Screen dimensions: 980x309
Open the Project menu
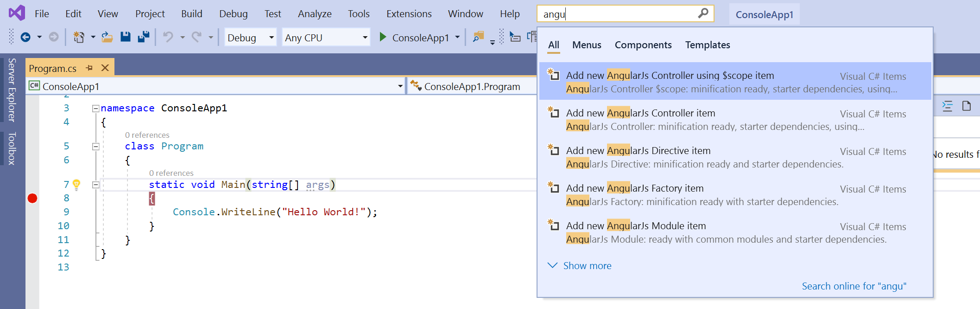pyautogui.click(x=150, y=14)
